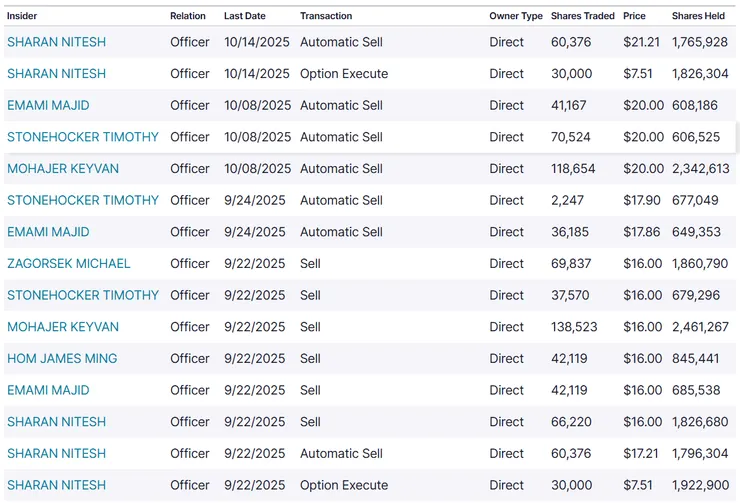This screenshot has width=740, height=503.
Task: Open the HOM JAMES MING insider link
Action: tap(62, 359)
